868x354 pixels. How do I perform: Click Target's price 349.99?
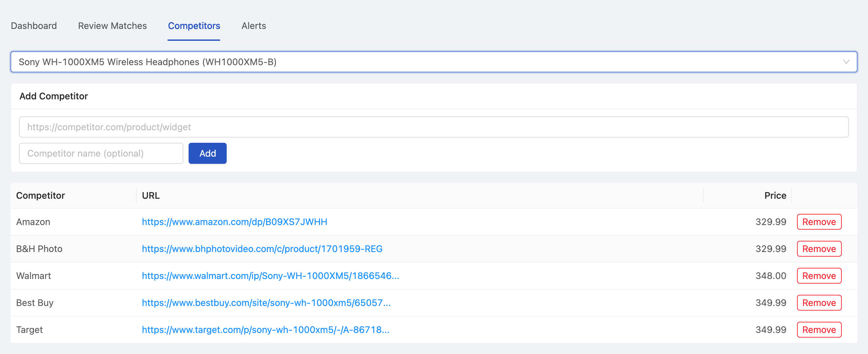(771, 330)
